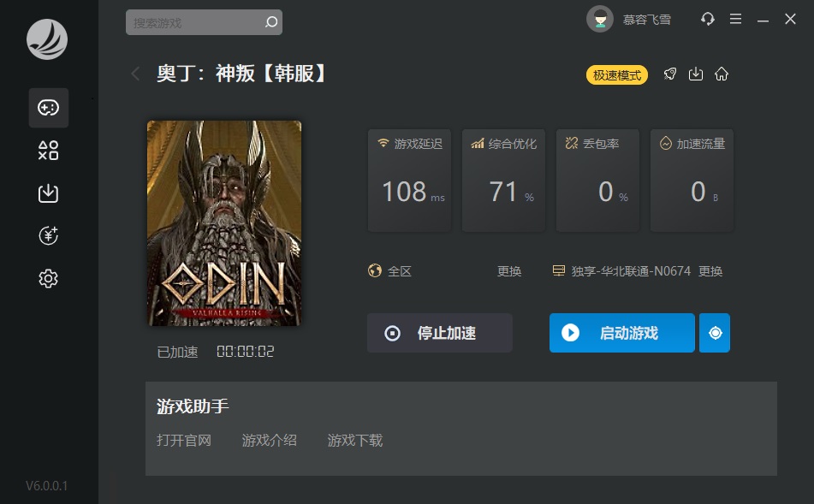Open the game library controller icon
Screen dimensions: 814x504
coord(48,108)
